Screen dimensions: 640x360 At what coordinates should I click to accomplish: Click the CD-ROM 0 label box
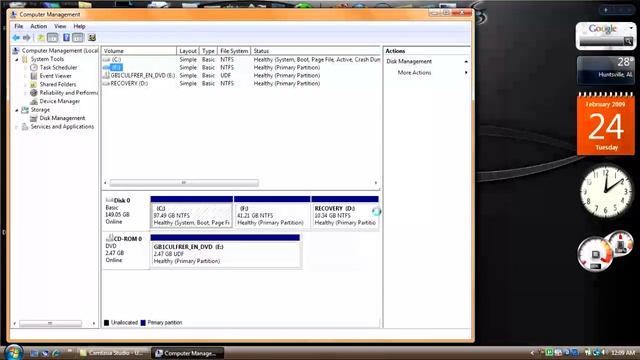125,251
